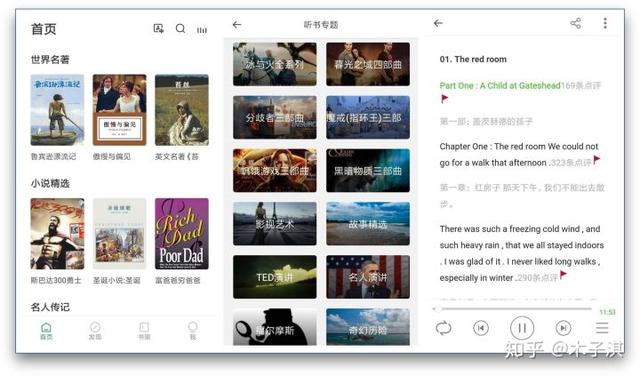Click the 富爸爸穷爸爸 title under its cover
640x376 pixels.
[178, 280]
